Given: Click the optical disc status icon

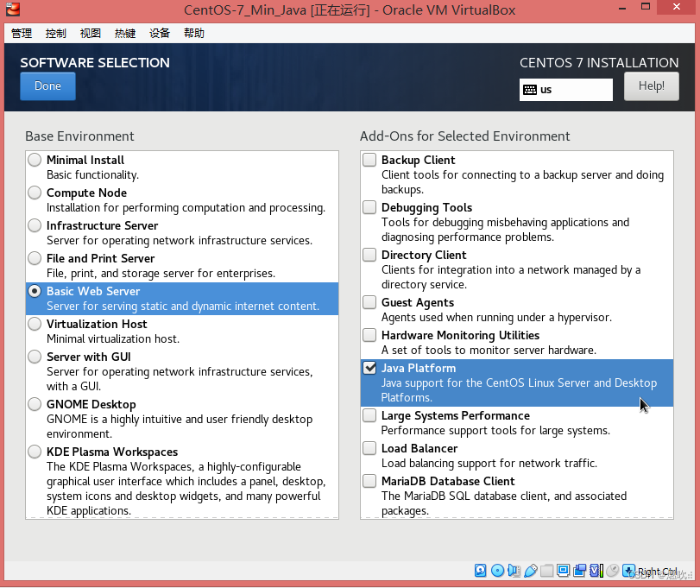Looking at the screenshot, I should click(497, 570).
